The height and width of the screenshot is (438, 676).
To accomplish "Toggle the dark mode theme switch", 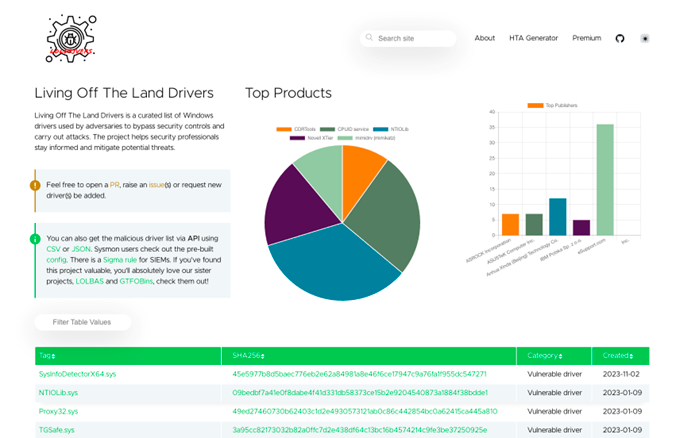I will point(645,38).
